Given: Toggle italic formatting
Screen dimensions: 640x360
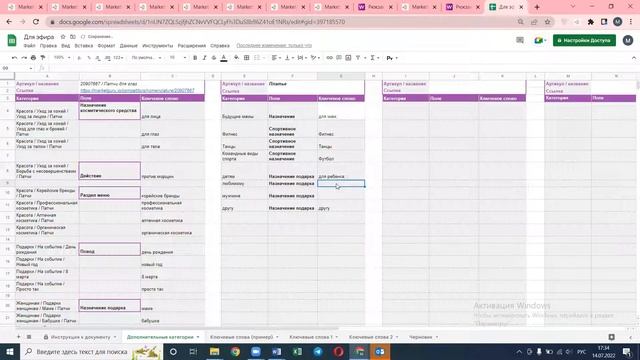Looking at the screenshot, I should click(x=204, y=58).
